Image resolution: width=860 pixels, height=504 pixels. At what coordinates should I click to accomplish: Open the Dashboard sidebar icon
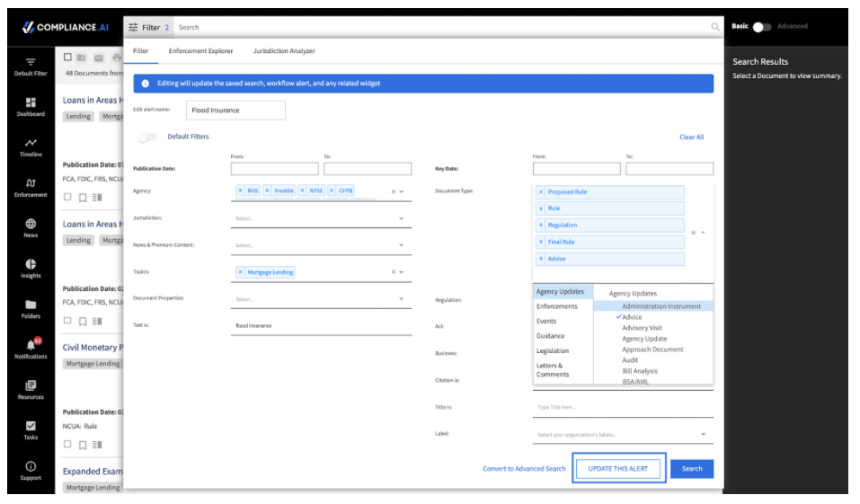pos(31,107)
